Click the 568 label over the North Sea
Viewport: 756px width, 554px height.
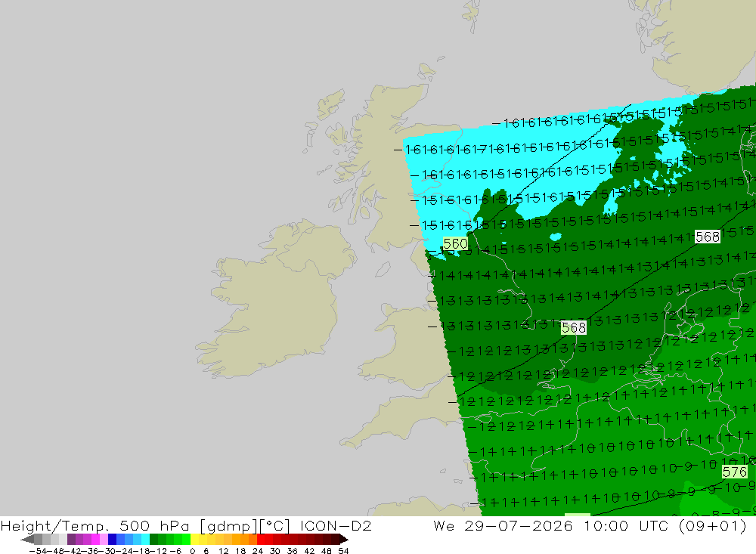click(x=708, y=237)
